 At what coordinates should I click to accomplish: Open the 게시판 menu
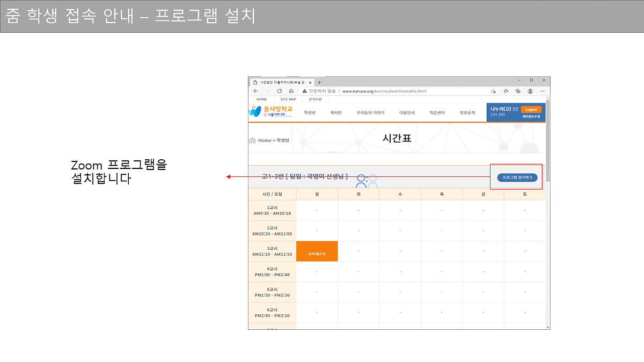pyautogui.click(x=336, y=113)
